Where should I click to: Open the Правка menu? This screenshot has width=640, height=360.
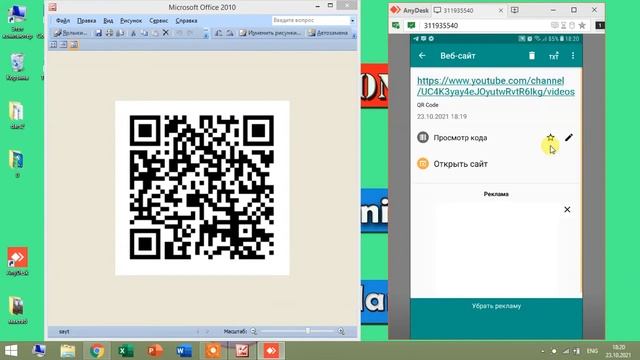coord(87,20)
